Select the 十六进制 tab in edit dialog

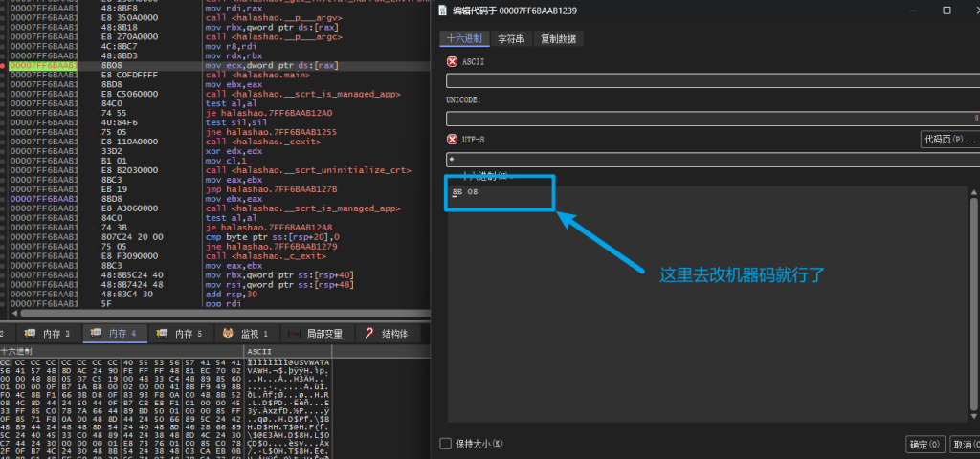pyautogui.click(x=465, y=39)
